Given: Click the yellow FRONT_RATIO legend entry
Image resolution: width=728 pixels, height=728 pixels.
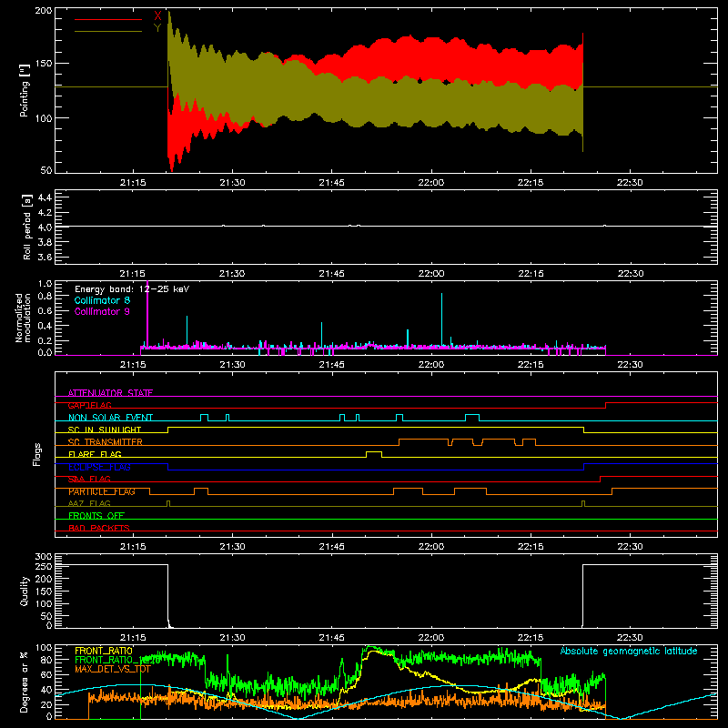Looking at the screenshot, I should [x=104, y=651].
